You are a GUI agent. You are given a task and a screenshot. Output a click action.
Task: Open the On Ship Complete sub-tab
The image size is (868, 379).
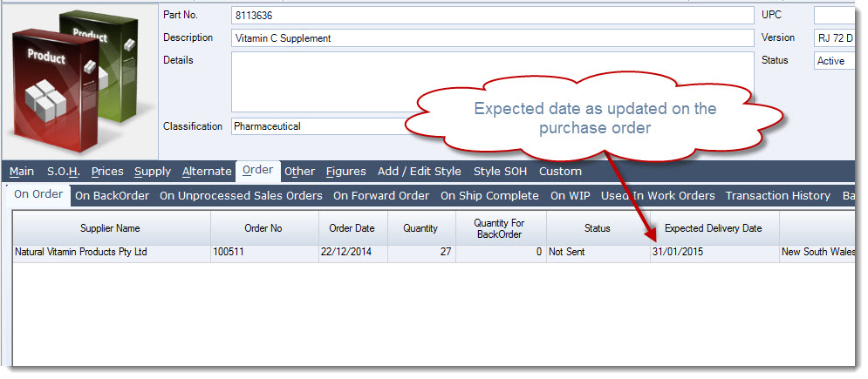(489, 195)
